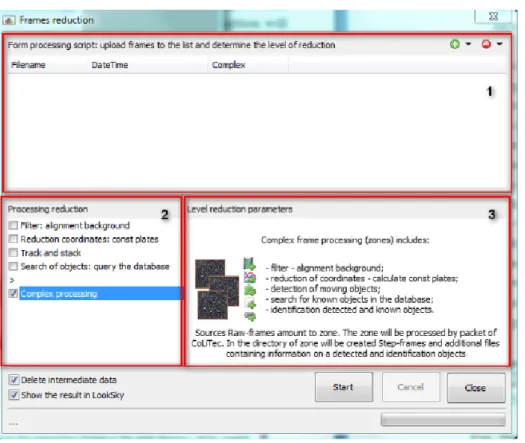Click the identification step icon at bottom

(250, 316)
